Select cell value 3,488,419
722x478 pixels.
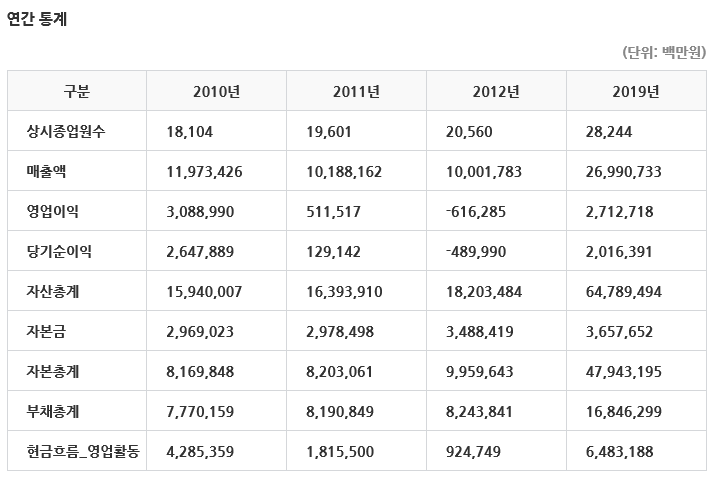pos(480,332)
